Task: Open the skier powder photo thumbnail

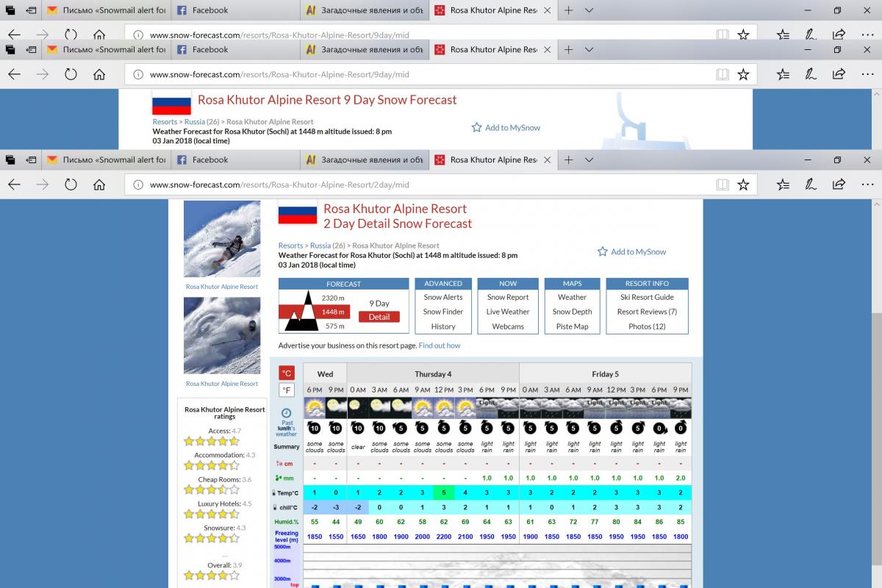Action: pyautogui.click(x=222, y=335)
